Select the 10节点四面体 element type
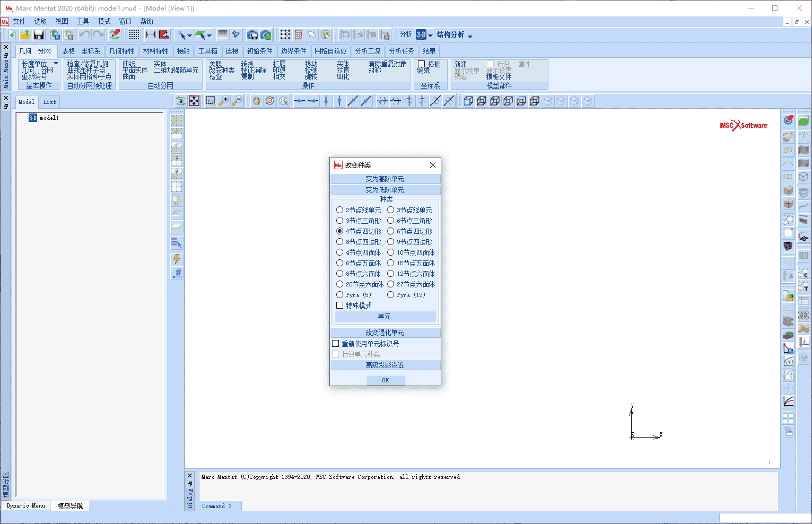This screenshot has width=812, height=524. (x=391, y=252)
